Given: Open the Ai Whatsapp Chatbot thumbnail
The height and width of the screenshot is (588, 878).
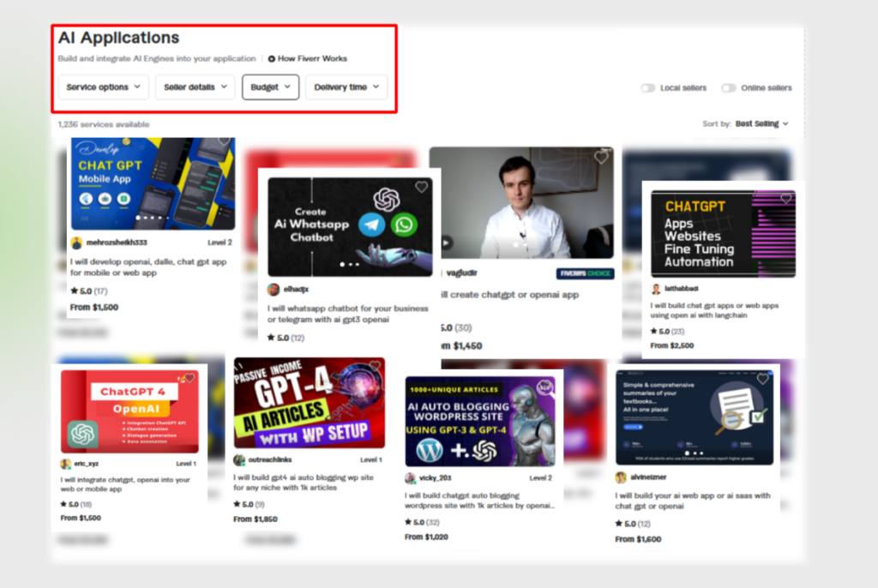Looking at the screenshot, I should click(350, 227).
